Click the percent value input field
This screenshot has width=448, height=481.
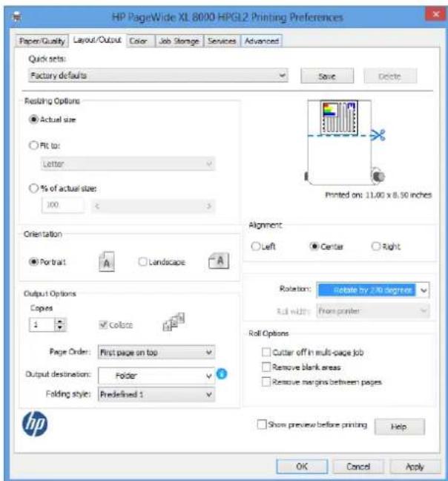[62, 205]
